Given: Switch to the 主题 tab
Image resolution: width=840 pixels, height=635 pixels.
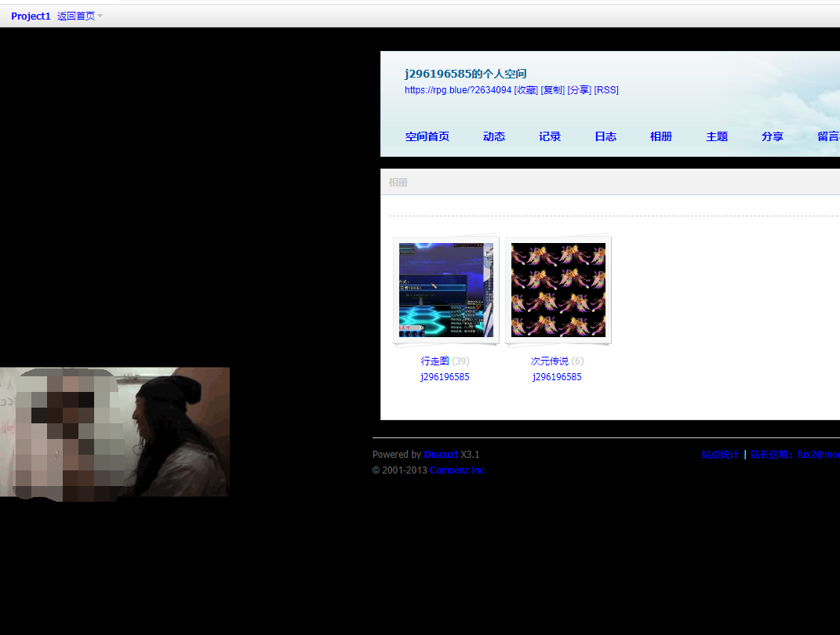Looking at the screenshot, I should [x=717, y=136].
